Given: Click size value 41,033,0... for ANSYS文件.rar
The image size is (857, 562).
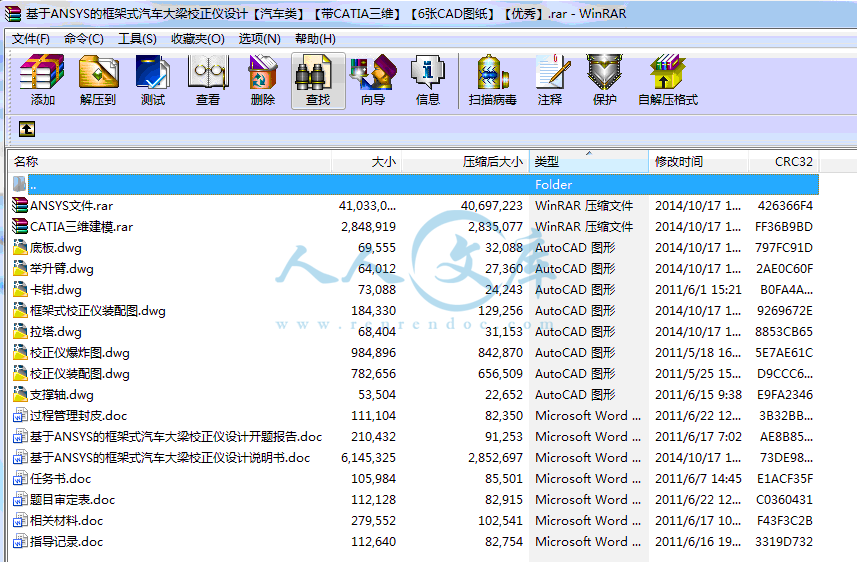Looking at the screenshot, I should [367, 206].
